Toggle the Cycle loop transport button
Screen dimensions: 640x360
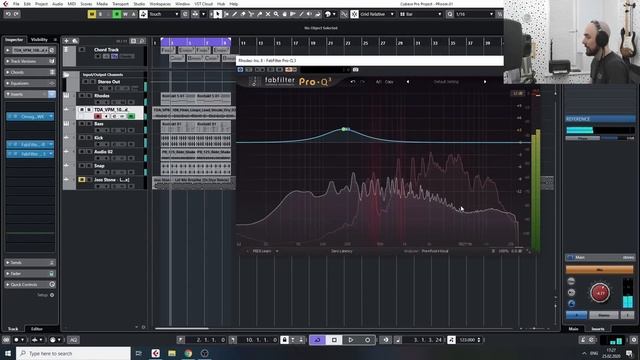317,340
